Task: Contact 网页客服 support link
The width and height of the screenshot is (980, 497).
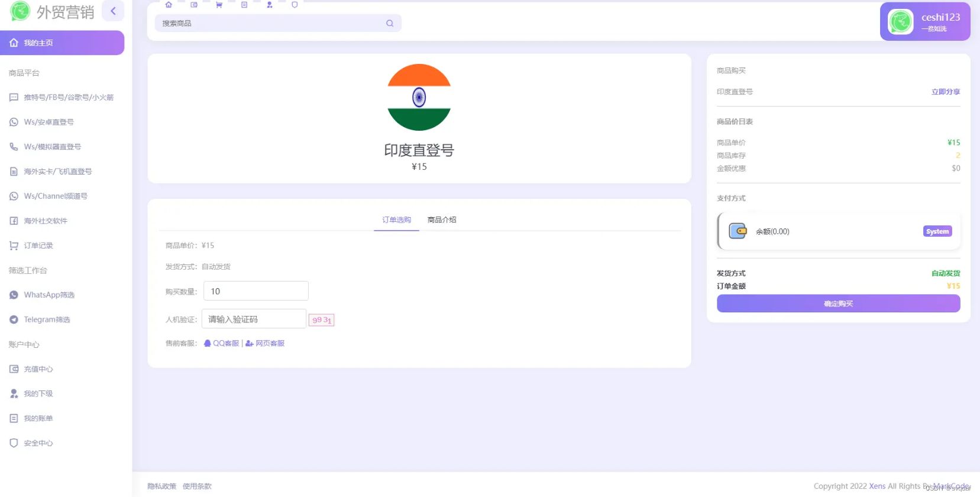Action: click(265, 344)
